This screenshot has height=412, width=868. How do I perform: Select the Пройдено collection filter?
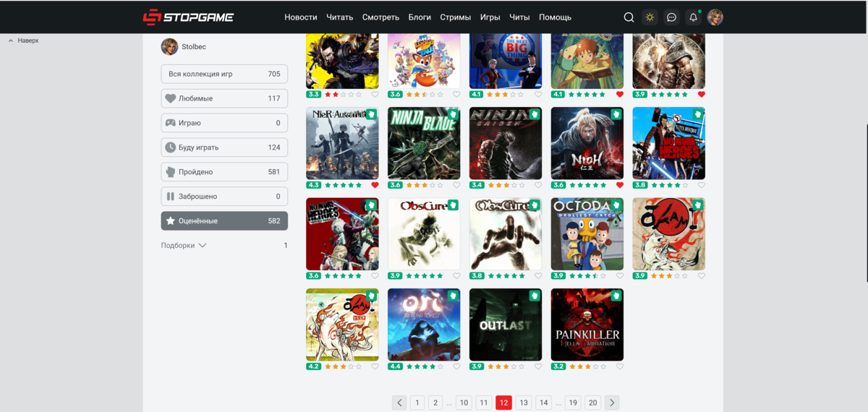pyautogui.click(x=224, y=172)
